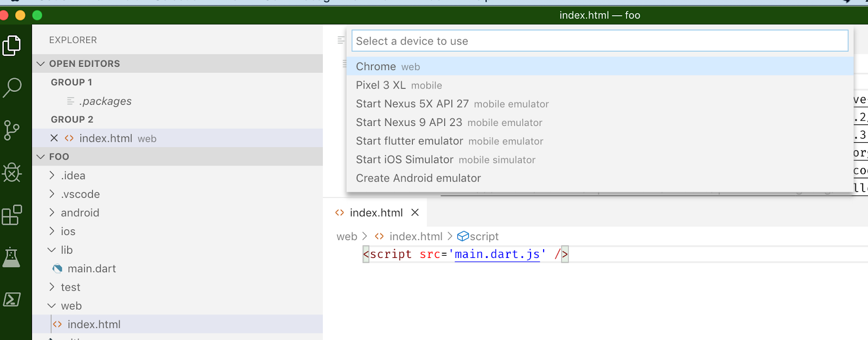Open the Explorer view in activity bar
This screenshot has width=868, height=340.
pyautogui.click(x=12, y=46)
